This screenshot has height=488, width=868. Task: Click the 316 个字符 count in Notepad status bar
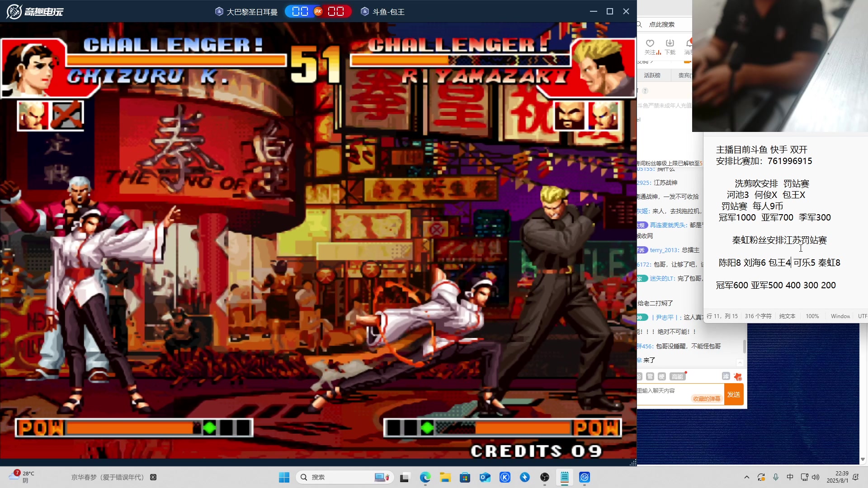pos(758,316)
